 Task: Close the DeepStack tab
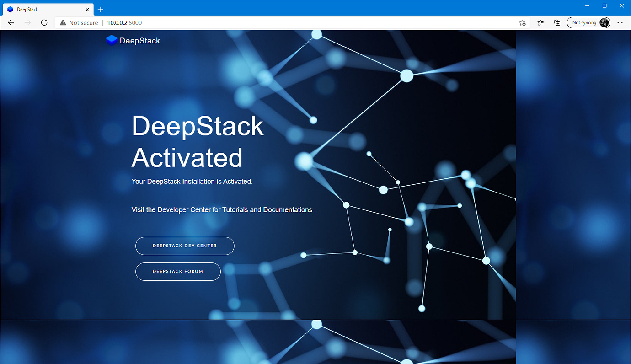[87, 9]
